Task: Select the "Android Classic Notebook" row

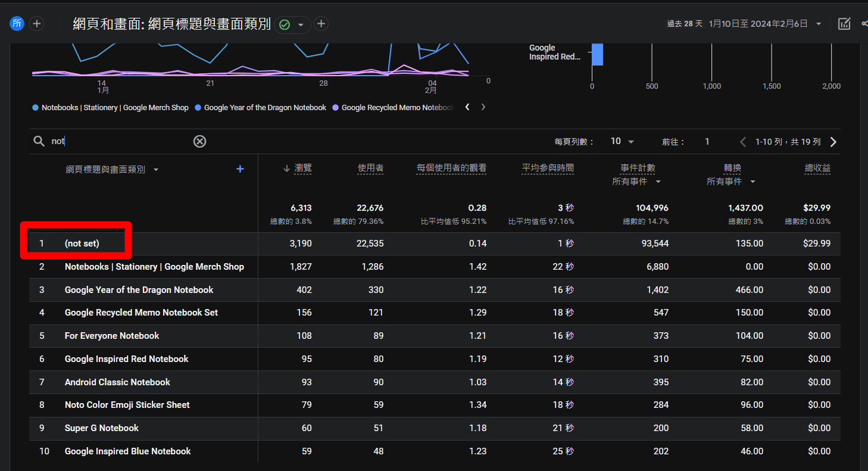Action: [435, 382]
